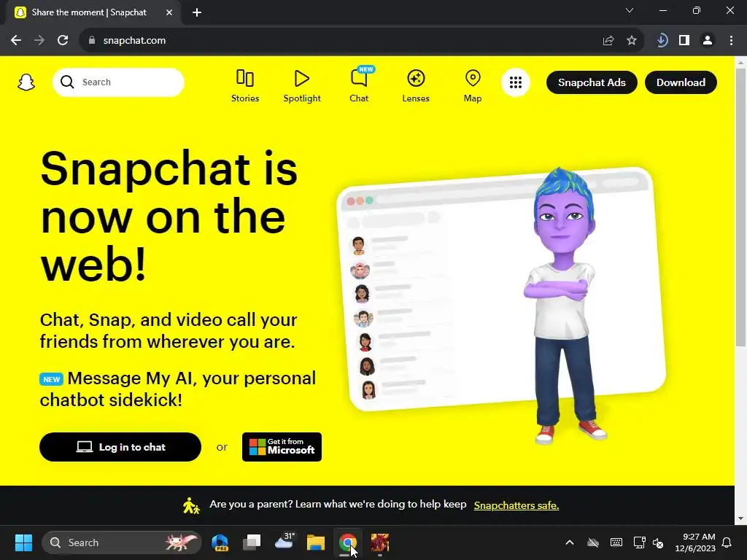Viewport: 747px width, 560px height.
Task: Open the Chrome downloads icon
Action: coord(662,41)
